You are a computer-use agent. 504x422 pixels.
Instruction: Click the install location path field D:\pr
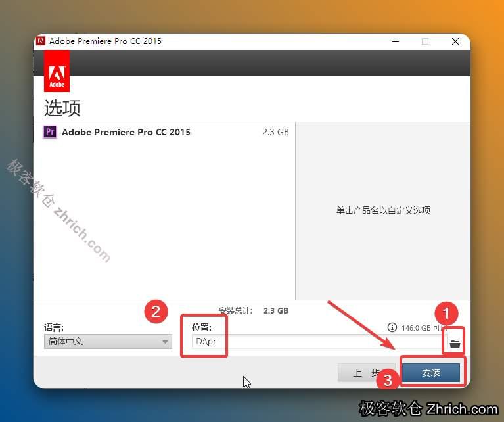point(320,341)
